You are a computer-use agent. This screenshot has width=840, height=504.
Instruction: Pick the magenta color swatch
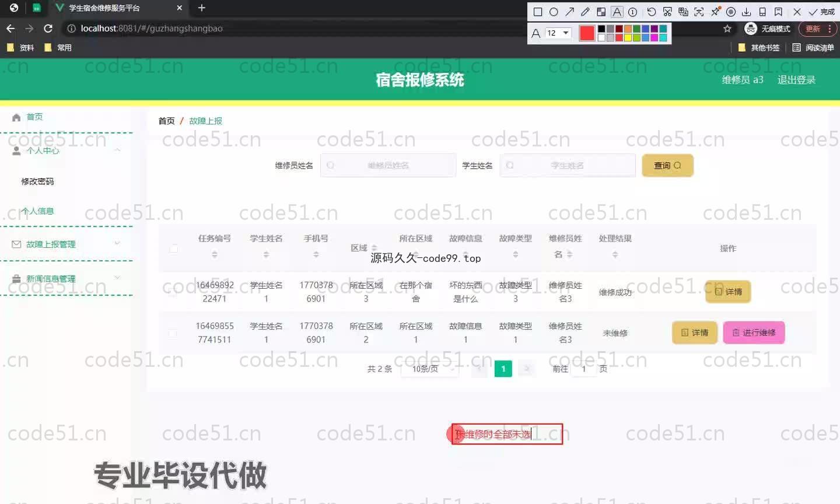654,38
